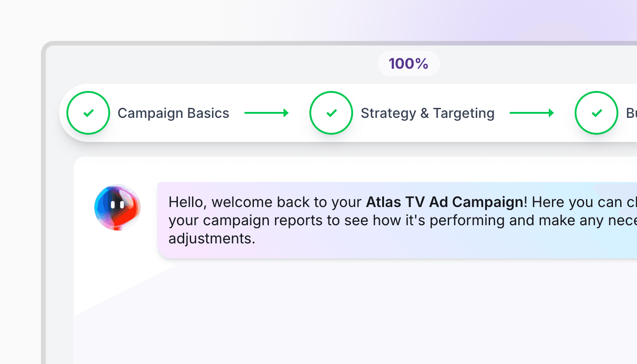
Task: Click the bold Atlas TV Ad Campaign text
Action: (x=445, y=202)
